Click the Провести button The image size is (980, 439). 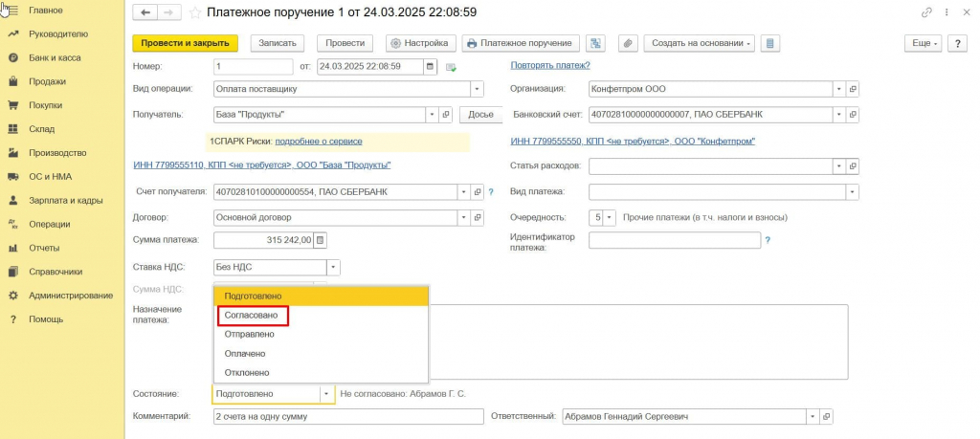[345, 43]
